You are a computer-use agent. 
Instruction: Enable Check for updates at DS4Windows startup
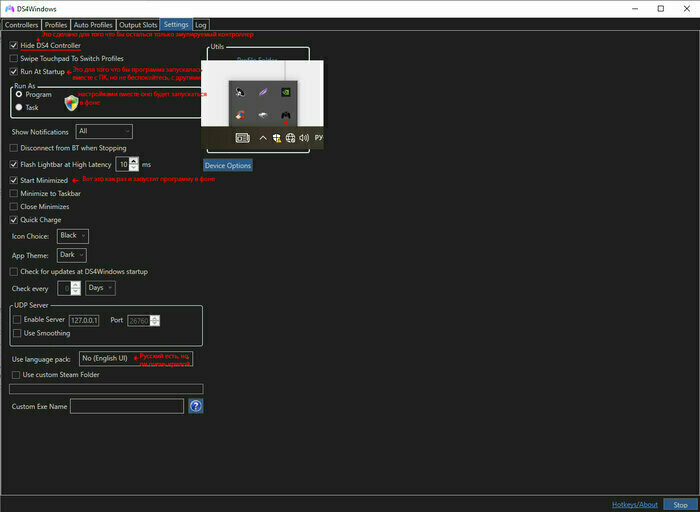click(14, 271)
